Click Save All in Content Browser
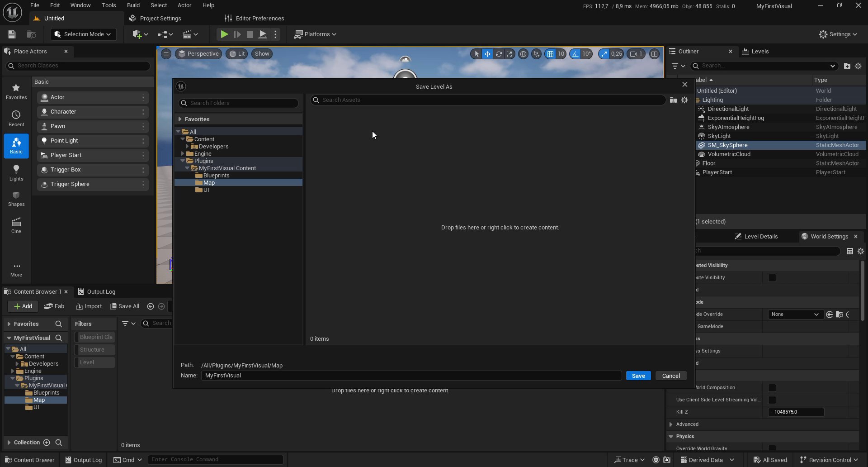 point(125,306)
